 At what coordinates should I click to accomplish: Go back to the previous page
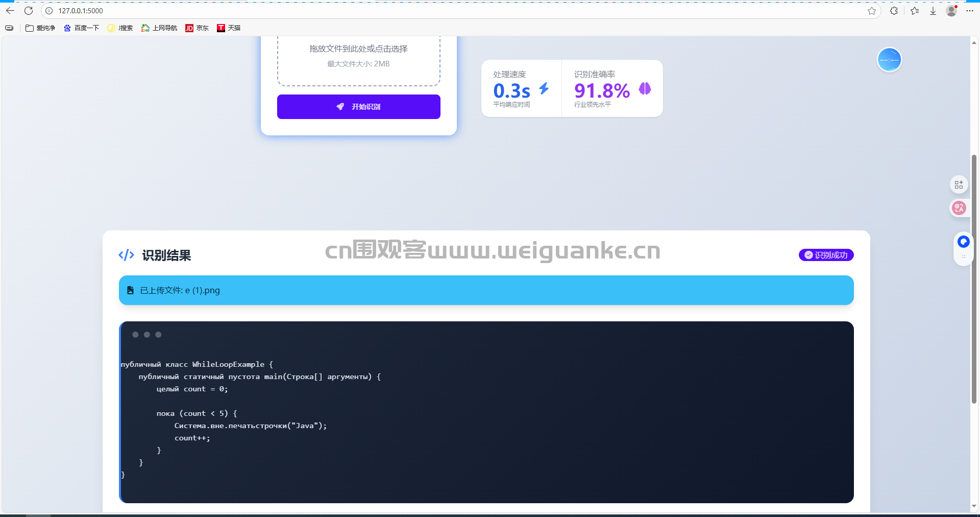coord(10,11)
